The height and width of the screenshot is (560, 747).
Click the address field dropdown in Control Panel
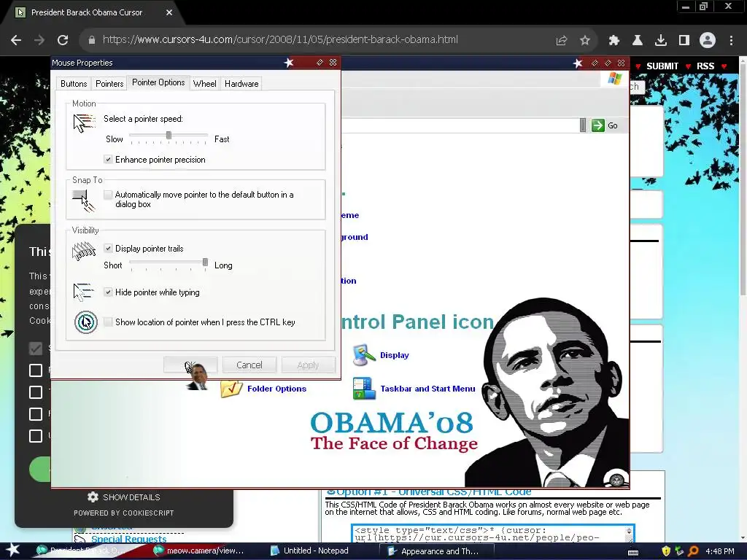(x=583, y=125)
